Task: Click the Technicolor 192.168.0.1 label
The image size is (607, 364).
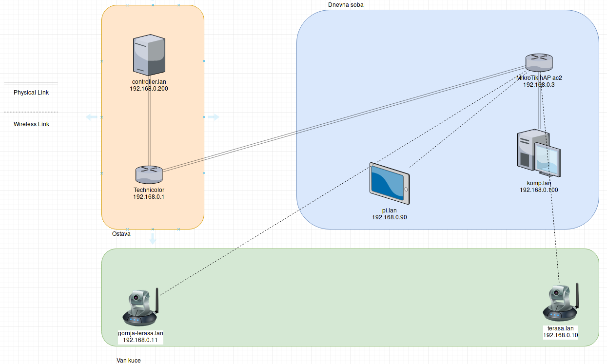Action: pyautogui.click(x=149, y=193)
